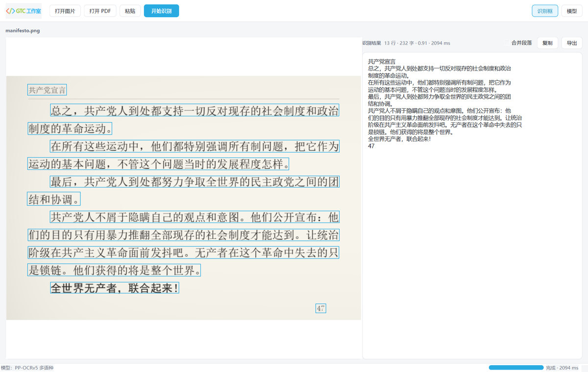Click the 最后，共产党人 line box in image

tap(195, 182)
